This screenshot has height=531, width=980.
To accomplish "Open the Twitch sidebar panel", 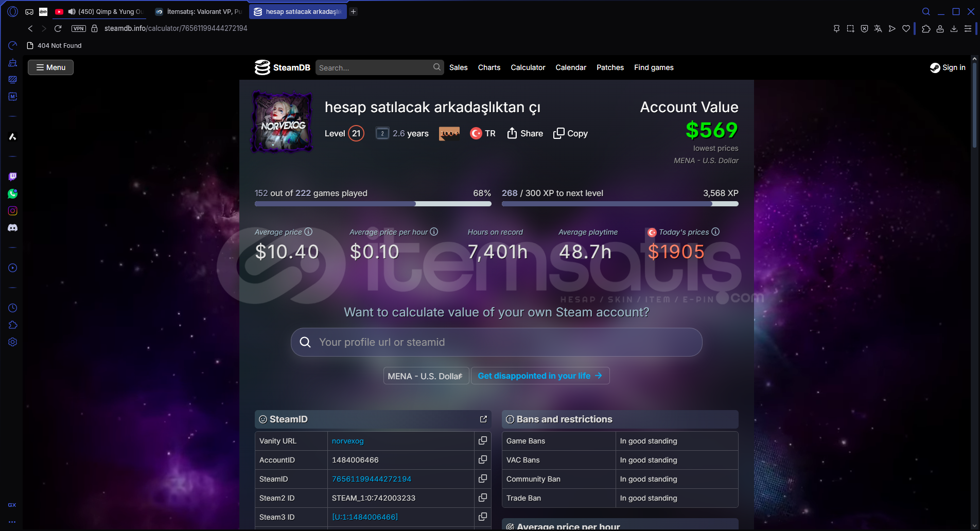I will [x=13, y=176].
